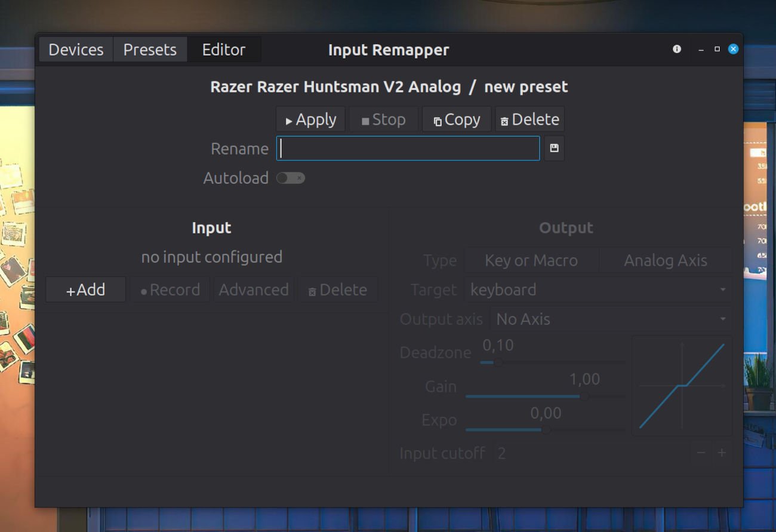This screenshot has width=776, height=532.
Task: Add a new input mapping
Action: tap(85, 289)
